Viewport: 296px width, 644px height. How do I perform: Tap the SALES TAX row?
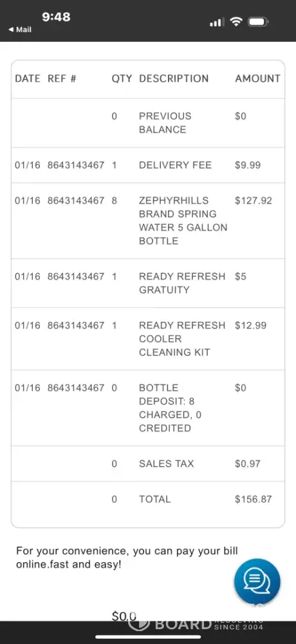[148, 464]
